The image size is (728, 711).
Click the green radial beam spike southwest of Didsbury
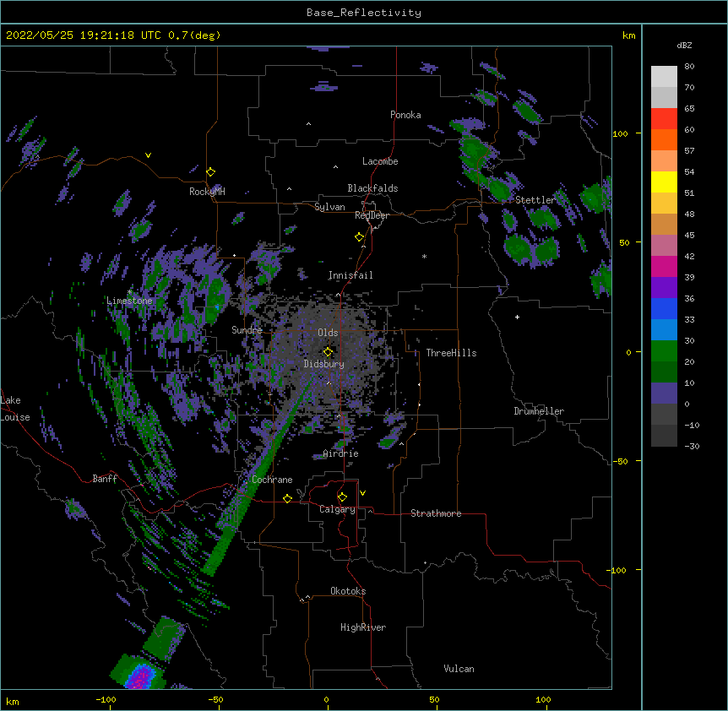pos(258,476)
